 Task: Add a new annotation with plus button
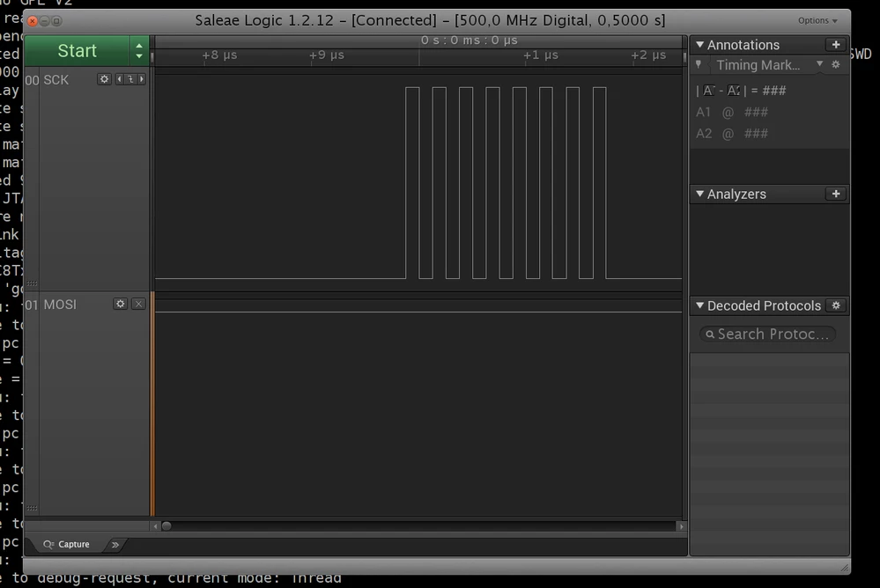[836, 44]
